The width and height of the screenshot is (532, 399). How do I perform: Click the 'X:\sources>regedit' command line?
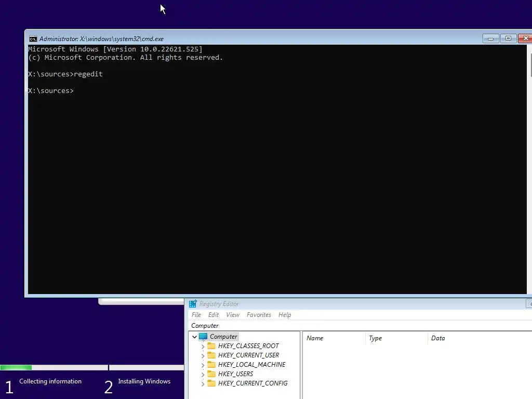65,74
